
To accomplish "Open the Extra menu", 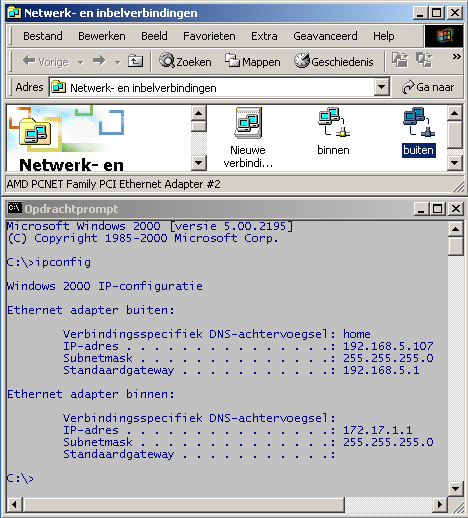I will click(264, 36).
